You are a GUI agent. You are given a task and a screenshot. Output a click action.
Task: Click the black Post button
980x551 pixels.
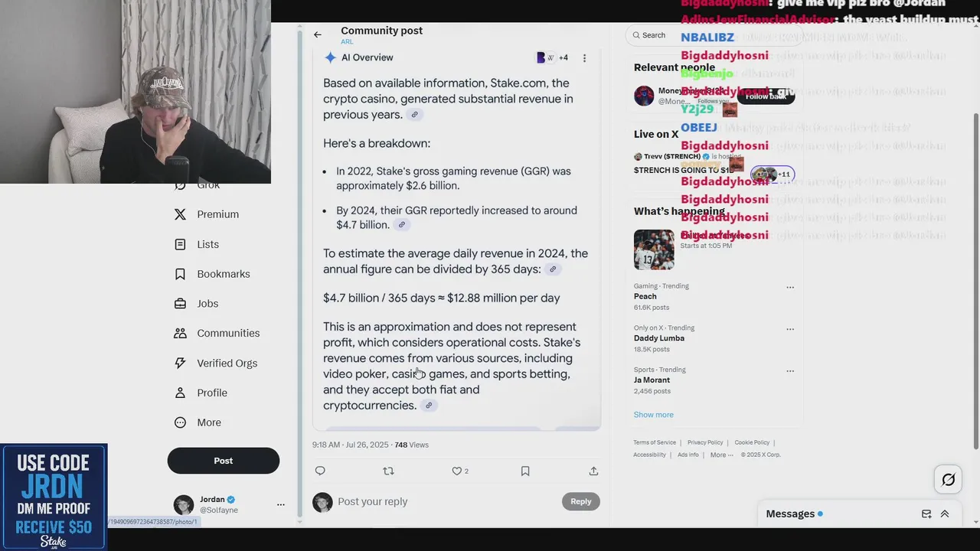(224, 461)
